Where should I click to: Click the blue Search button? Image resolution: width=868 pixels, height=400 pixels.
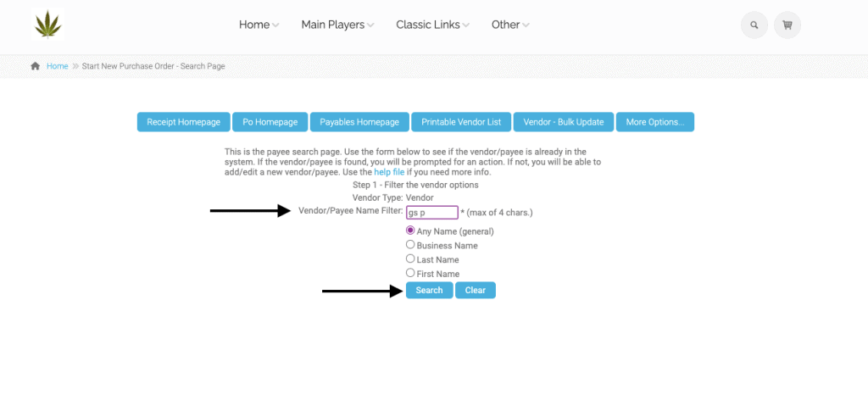(429, 291)
